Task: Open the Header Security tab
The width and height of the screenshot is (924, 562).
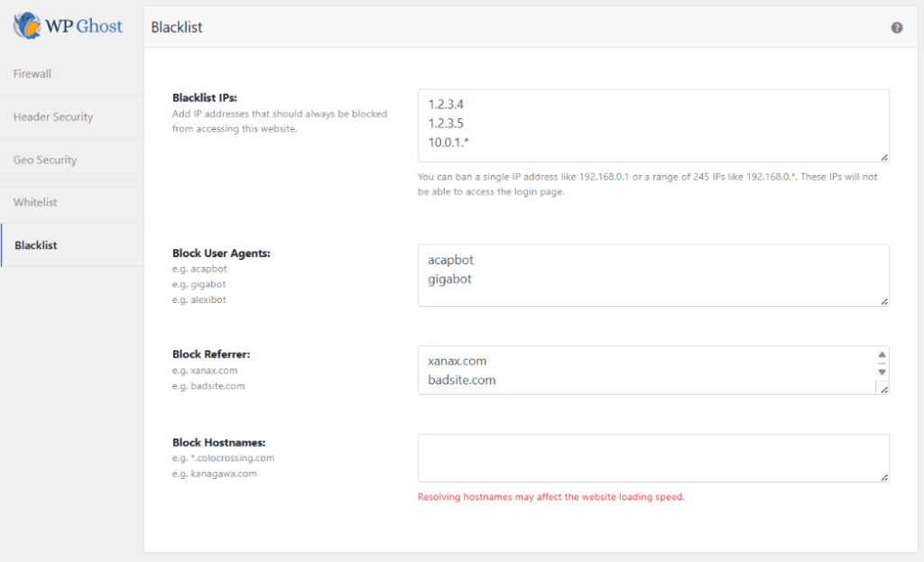Action: [53, 117]
